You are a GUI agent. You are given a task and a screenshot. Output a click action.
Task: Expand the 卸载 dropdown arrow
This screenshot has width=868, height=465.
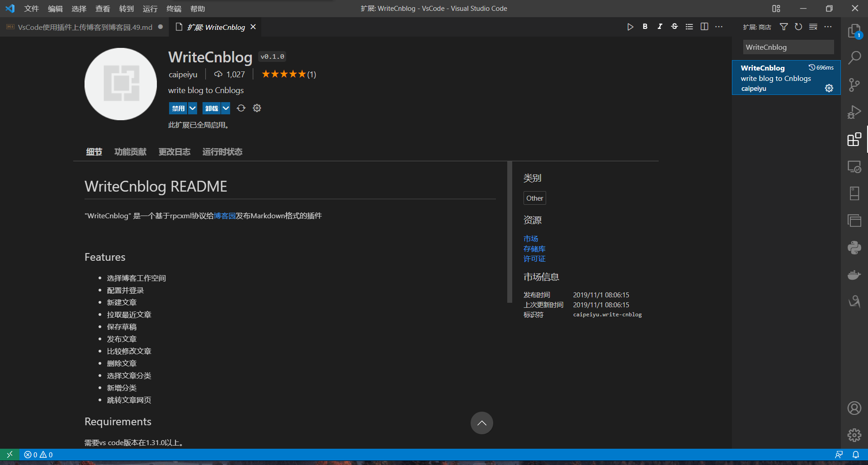coord(226,108)
